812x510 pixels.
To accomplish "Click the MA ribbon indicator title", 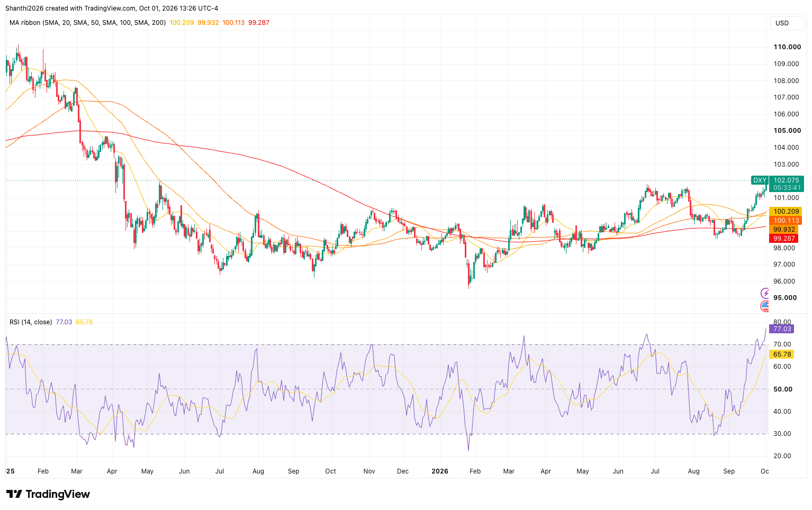I will [87, 23].
